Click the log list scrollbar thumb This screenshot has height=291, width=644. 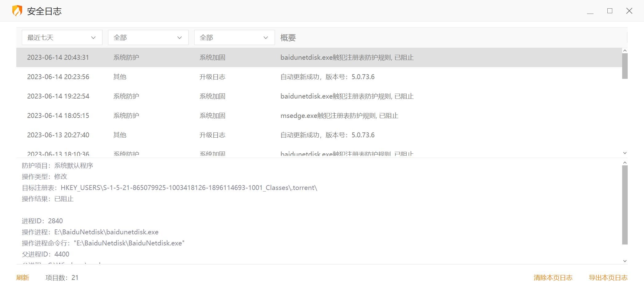[625, 66]
